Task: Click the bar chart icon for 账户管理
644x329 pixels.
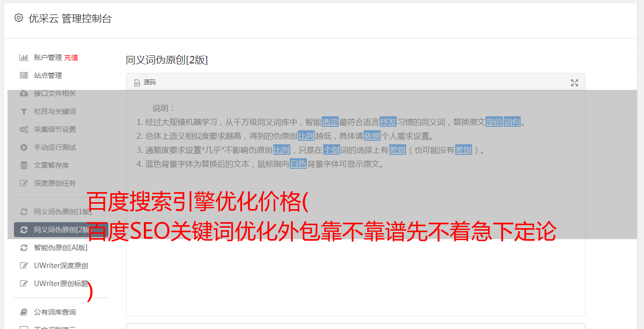Action: 23,57
